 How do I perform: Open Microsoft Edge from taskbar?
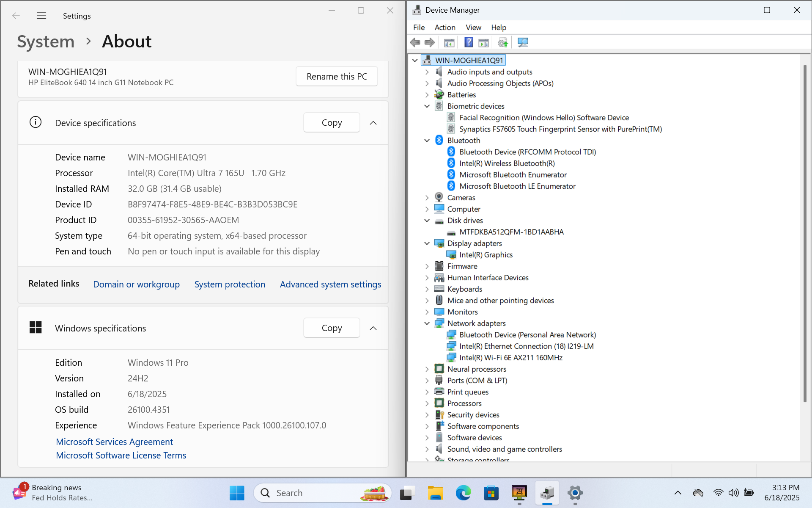pyautogui.click(x=463, y=493)
